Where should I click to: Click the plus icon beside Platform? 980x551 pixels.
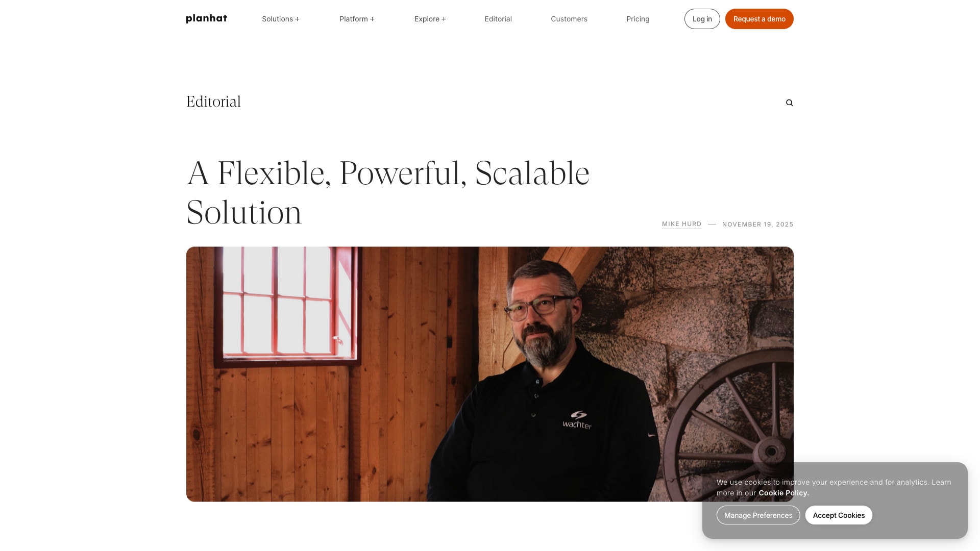coord(372,19)
